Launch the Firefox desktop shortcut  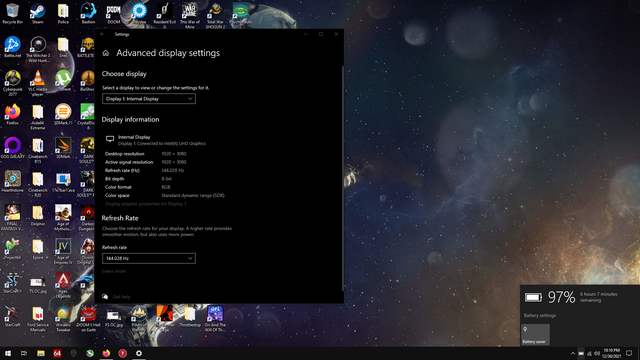12,114
